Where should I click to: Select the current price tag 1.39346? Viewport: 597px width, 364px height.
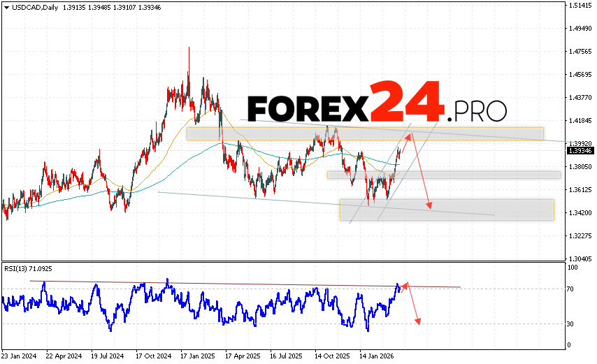click(580, 150)
